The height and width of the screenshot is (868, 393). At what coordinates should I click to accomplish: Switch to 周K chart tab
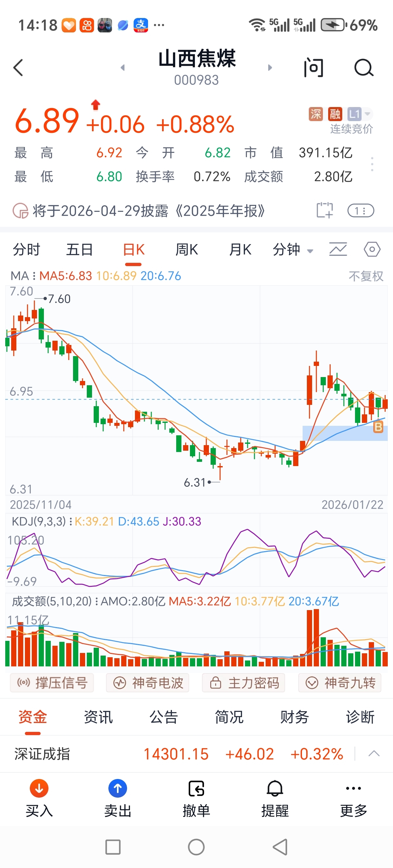click(187, 250)
